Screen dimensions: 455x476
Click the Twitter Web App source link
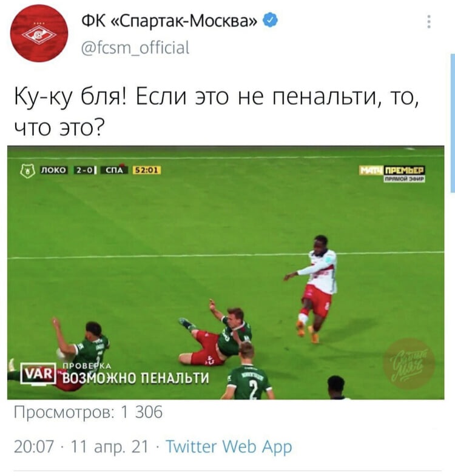tap(229, 446)
